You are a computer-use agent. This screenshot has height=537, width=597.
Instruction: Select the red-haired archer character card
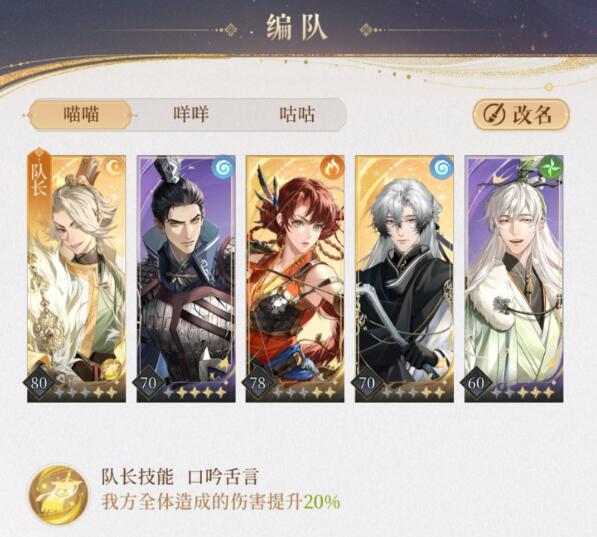click(x=295, y=278)
